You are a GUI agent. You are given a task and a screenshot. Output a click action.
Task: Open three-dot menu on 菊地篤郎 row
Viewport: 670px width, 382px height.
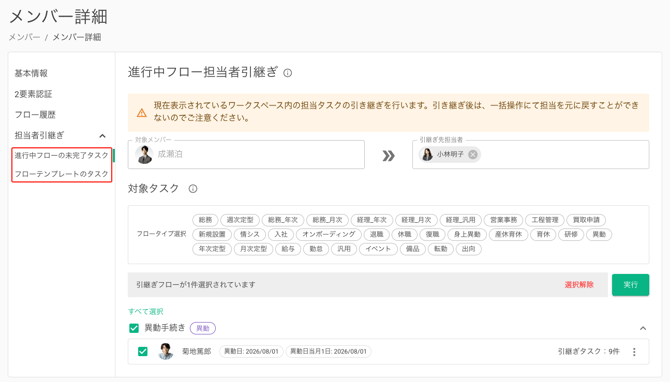tap(634, 352)
